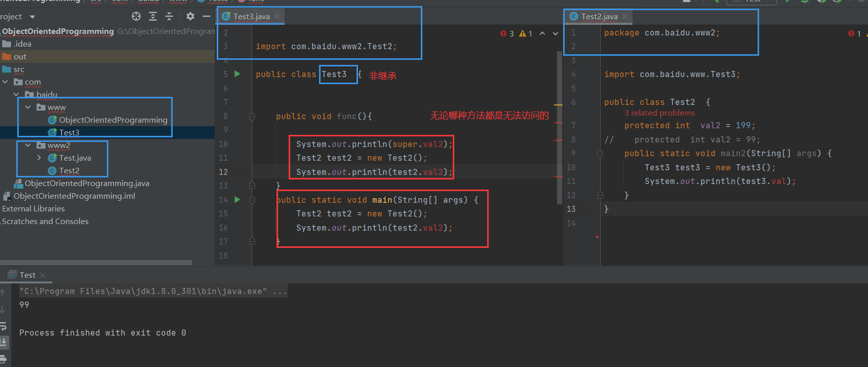
Task: Select the Test tab in Run panel
Action: click(x=27, y=275)
